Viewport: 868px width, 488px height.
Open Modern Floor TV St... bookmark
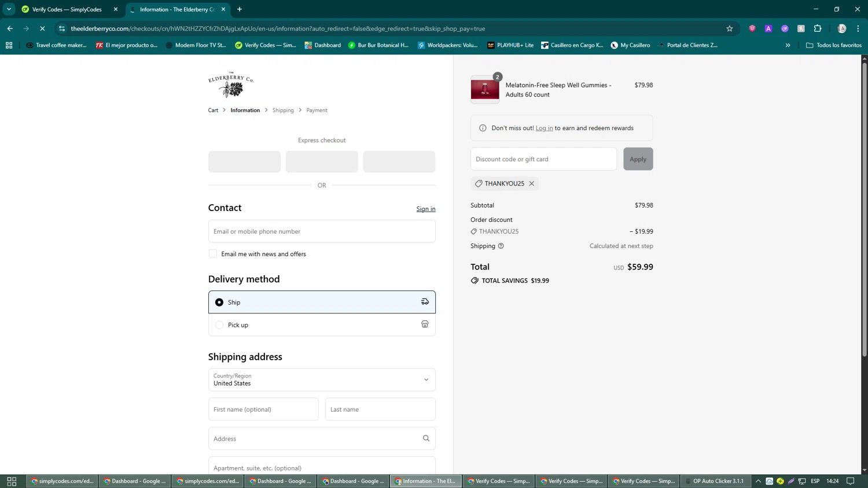coord(196,45)
